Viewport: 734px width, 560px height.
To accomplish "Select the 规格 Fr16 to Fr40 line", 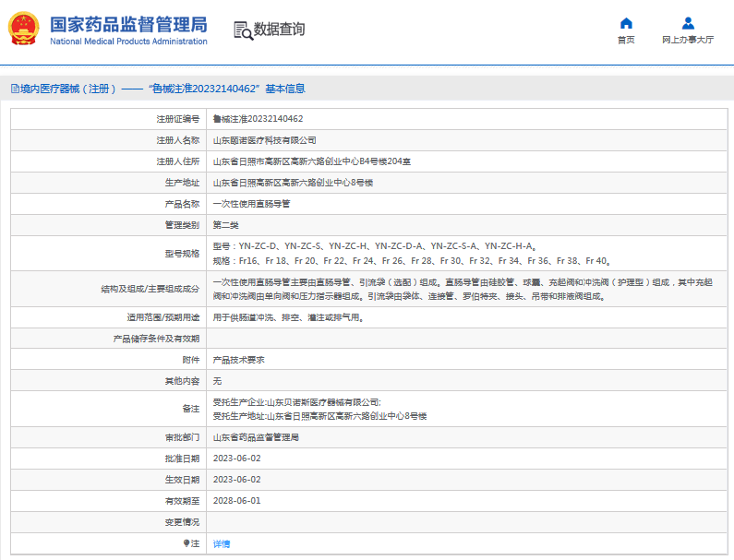I will pyautogui.click(x=412, y=261).
